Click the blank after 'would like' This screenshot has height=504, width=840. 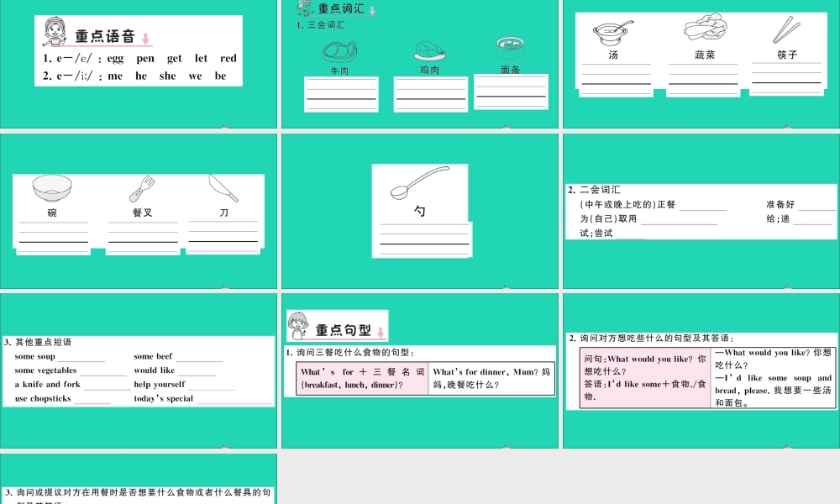[x=197, y=372]
